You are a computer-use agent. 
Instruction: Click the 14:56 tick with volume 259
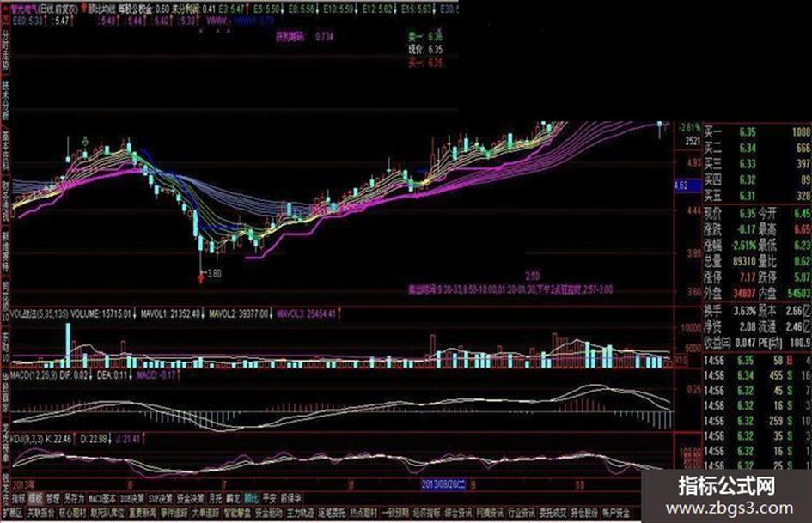[x=757, y=421]
